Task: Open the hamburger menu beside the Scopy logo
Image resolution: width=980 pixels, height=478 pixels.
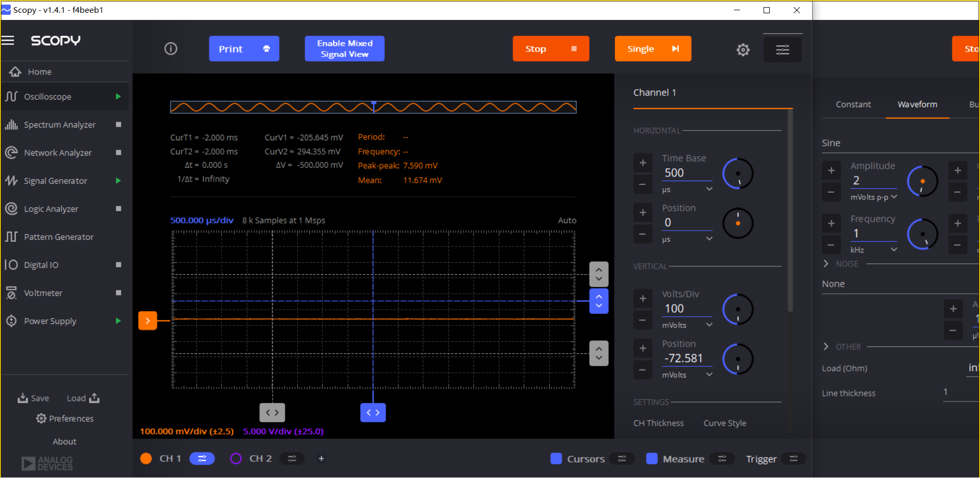Action: (8, 40)
